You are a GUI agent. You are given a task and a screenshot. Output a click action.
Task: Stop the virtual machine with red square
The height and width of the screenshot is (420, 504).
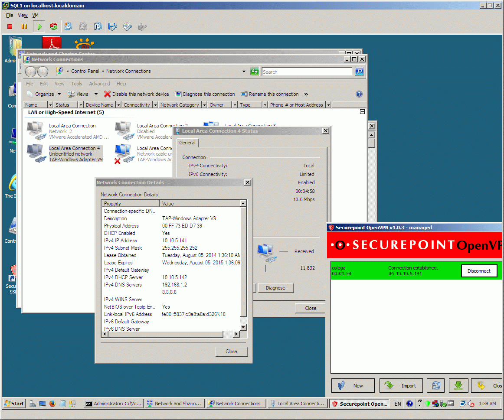pos(10,26)
